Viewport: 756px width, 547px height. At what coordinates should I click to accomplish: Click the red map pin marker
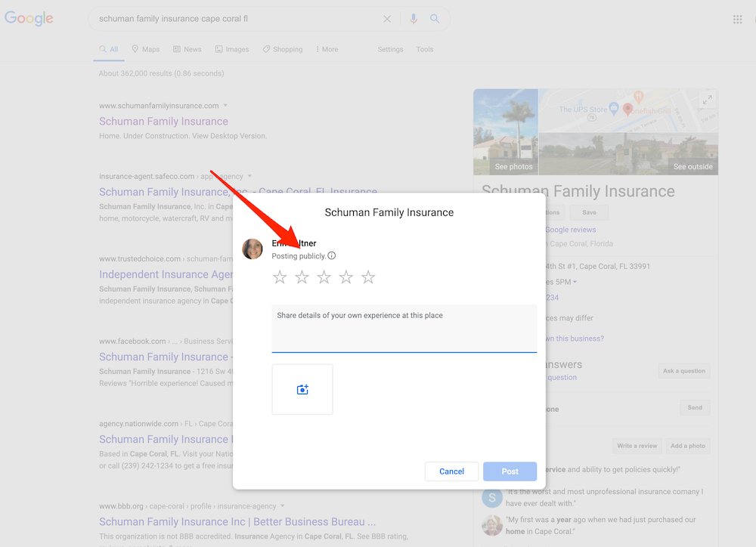[627, 110]
